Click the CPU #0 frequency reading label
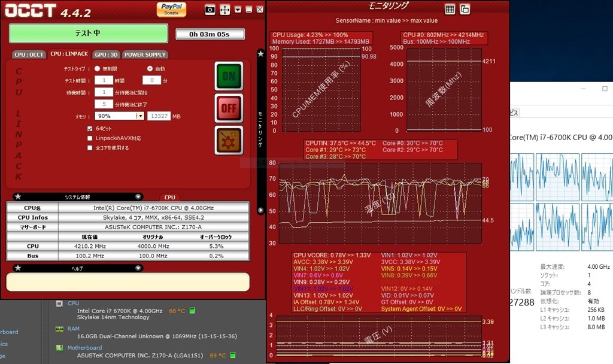This screenshot has height=364, width=613. click(444, 35)
